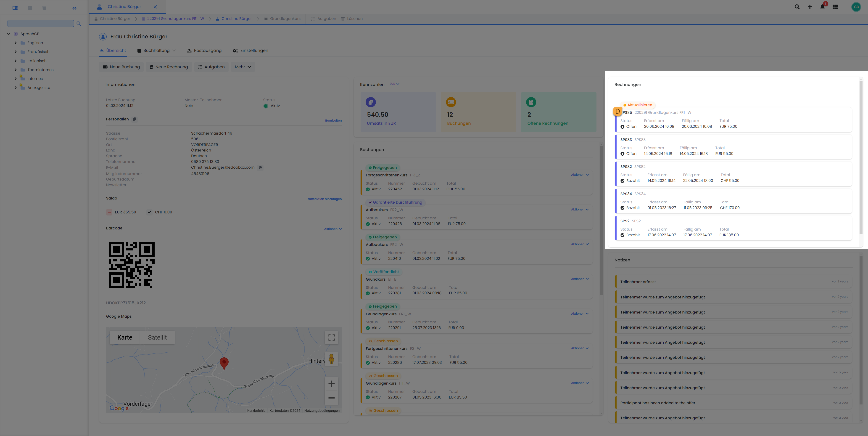Click the Neue Rechnung button

[169, 67]
